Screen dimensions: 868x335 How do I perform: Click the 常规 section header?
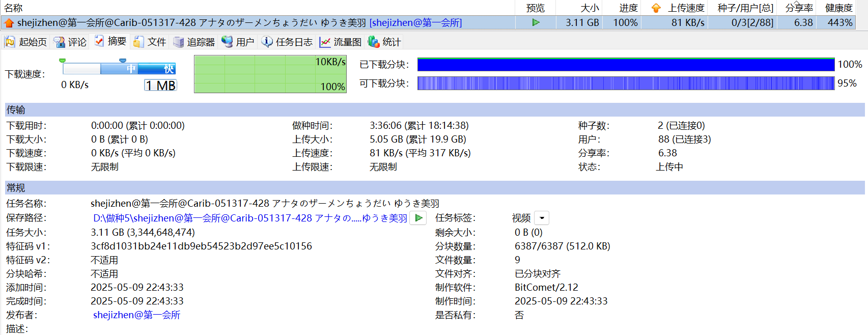[435, 187]
